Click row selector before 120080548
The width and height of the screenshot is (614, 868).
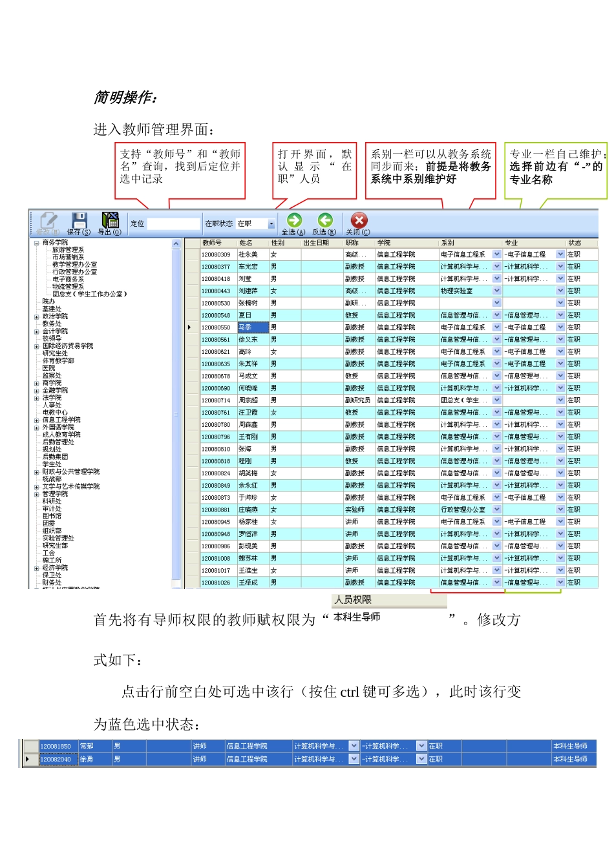pos(192,315)
